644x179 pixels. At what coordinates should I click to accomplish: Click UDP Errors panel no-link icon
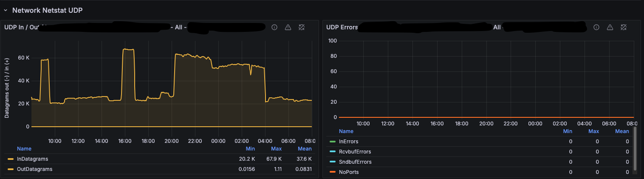point(624,27)
